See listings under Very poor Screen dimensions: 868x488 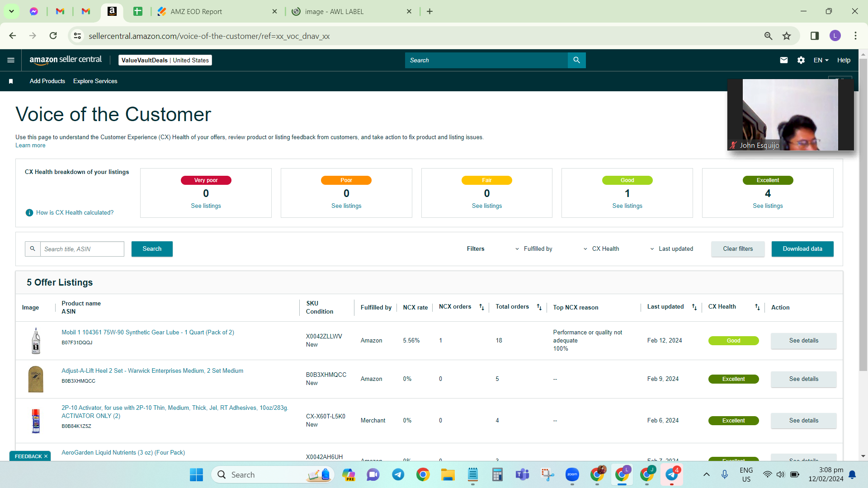206,206
